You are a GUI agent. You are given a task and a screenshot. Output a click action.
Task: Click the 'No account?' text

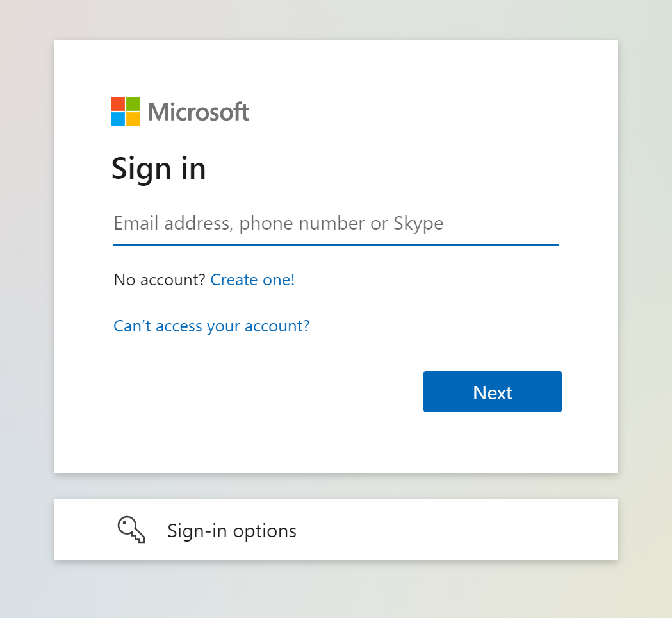[160, 280]
